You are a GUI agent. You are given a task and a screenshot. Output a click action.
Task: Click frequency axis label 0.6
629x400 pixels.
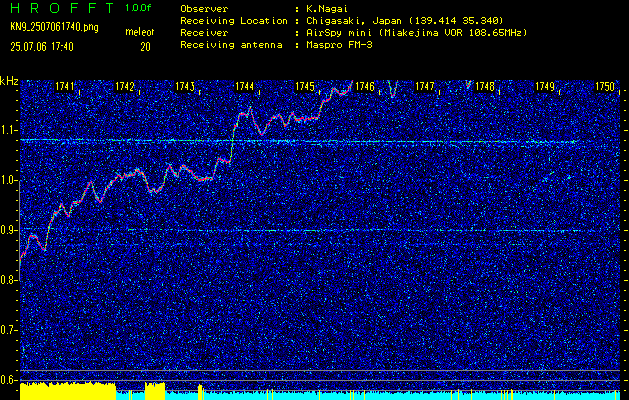point(9,380)
